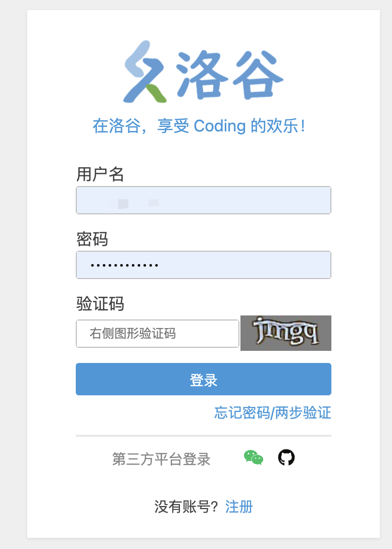Click the Luogu logo swoosh icon
392x549 pixels.
[x=144, y=72]
